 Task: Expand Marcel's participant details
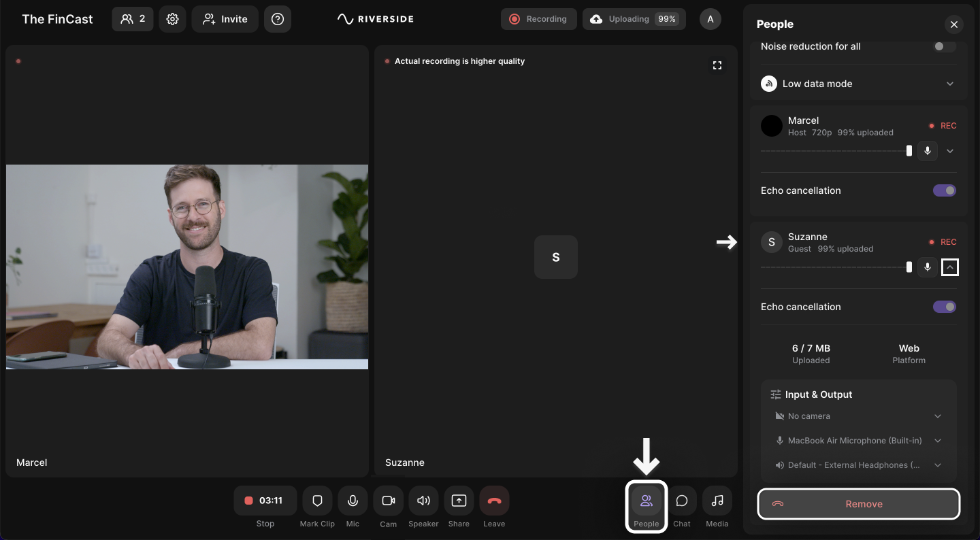[x=950, y=151]
